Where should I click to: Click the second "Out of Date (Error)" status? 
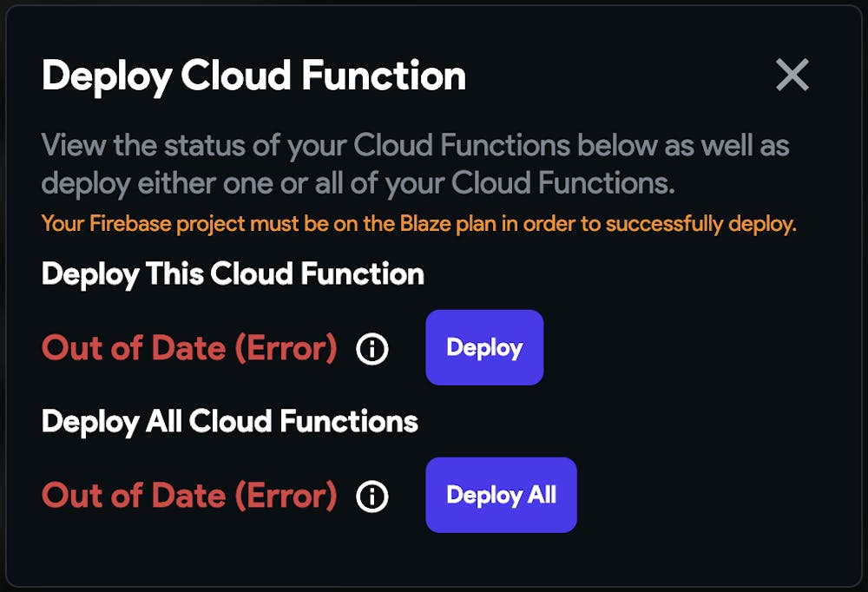(x=189, y=496)
